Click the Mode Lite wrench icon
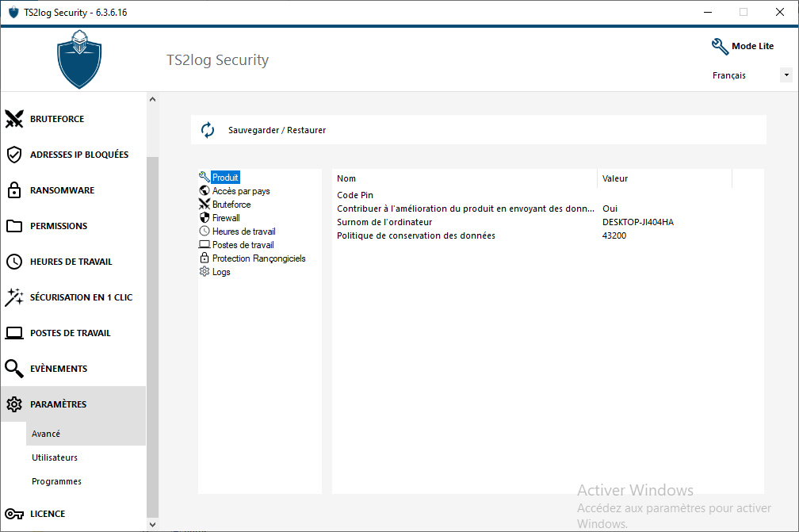 tap(720, 46)
